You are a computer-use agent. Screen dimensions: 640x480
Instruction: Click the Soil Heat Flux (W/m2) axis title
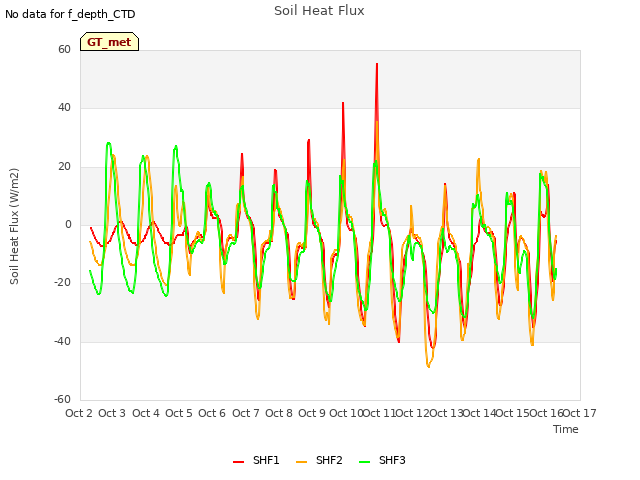coord(14,226)
